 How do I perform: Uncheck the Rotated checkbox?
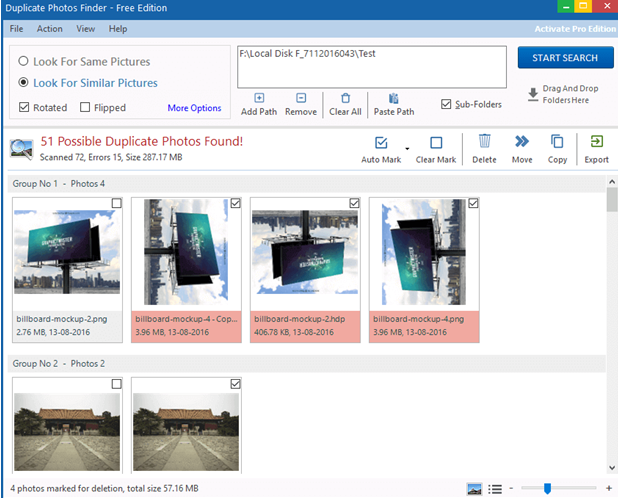pyautogui.click(x=24, y=107)
